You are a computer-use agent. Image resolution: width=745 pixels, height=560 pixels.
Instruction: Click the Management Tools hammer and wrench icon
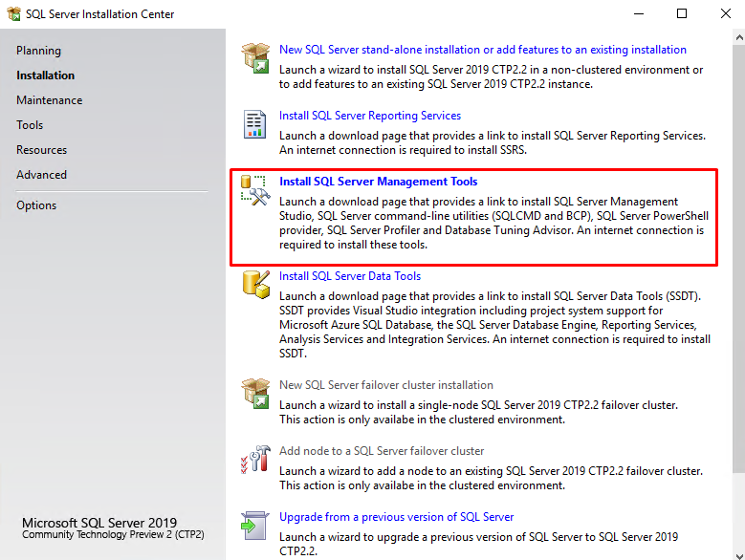click(x=255, y=190)
